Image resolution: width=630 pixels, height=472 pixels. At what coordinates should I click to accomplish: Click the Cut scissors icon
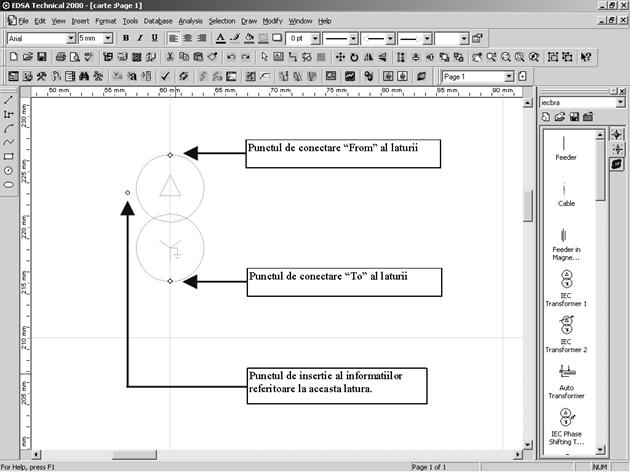pos(170,57)
